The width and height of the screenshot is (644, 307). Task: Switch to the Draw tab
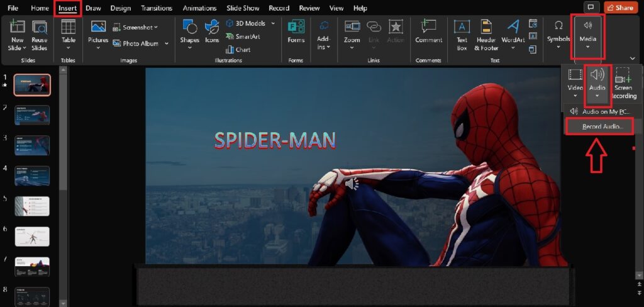[x=93, y=8]
